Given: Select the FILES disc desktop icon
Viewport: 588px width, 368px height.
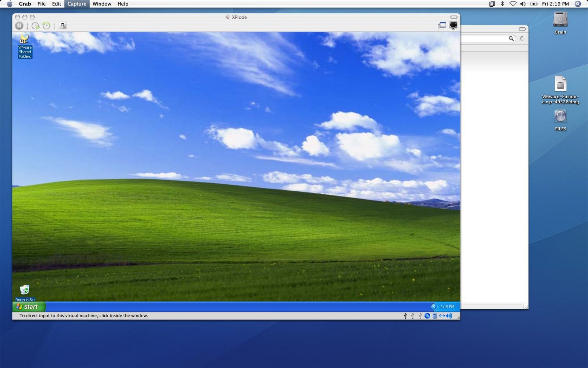Looking at the screenshot, I should [560, 121].
